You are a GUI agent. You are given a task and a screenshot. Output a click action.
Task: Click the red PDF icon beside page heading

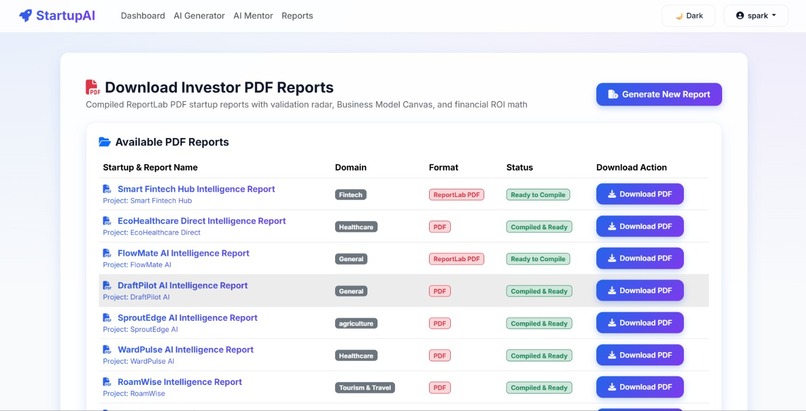point(93,87)
